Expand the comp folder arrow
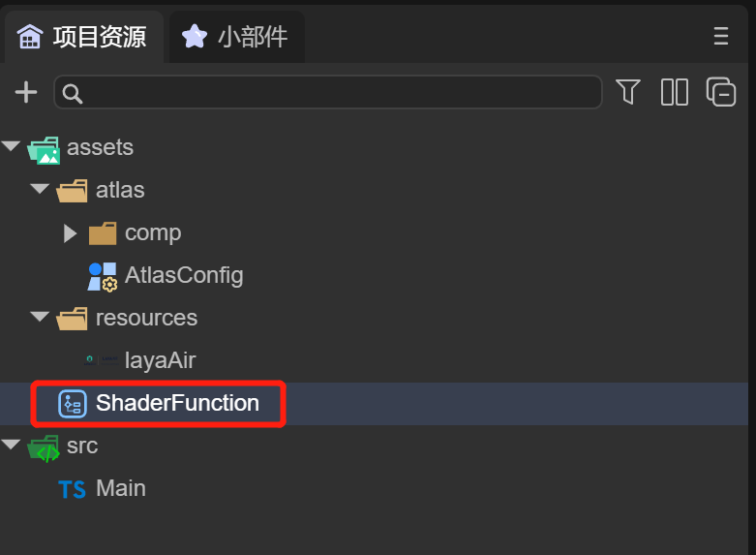The width and height of the screenshot is (756, 555). pyautogui.click(x=70, y=232)
